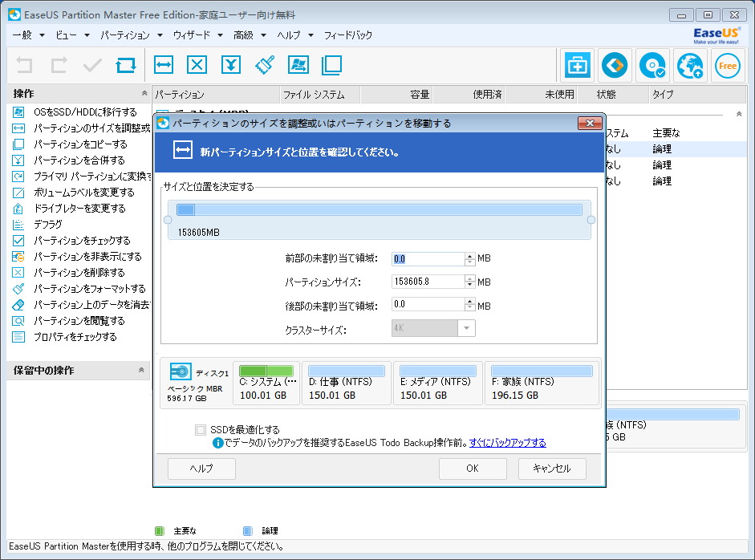Open the globe upload tool icon

(x=690, y=66)
